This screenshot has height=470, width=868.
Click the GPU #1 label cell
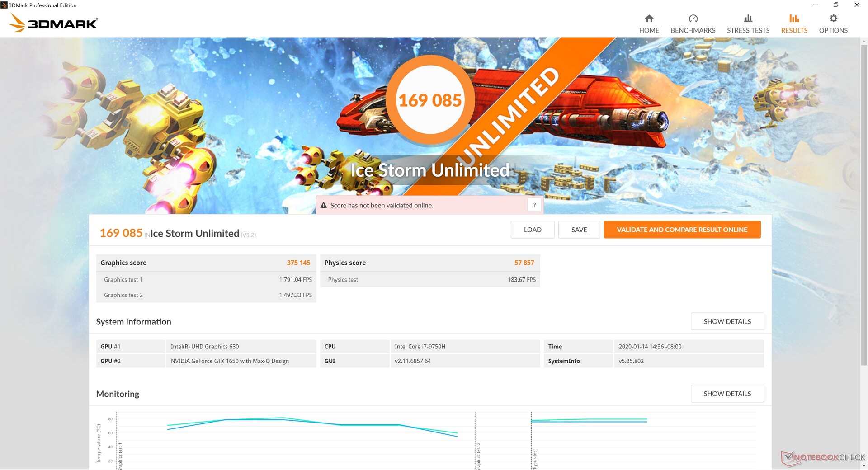click(x=131, y=347)
